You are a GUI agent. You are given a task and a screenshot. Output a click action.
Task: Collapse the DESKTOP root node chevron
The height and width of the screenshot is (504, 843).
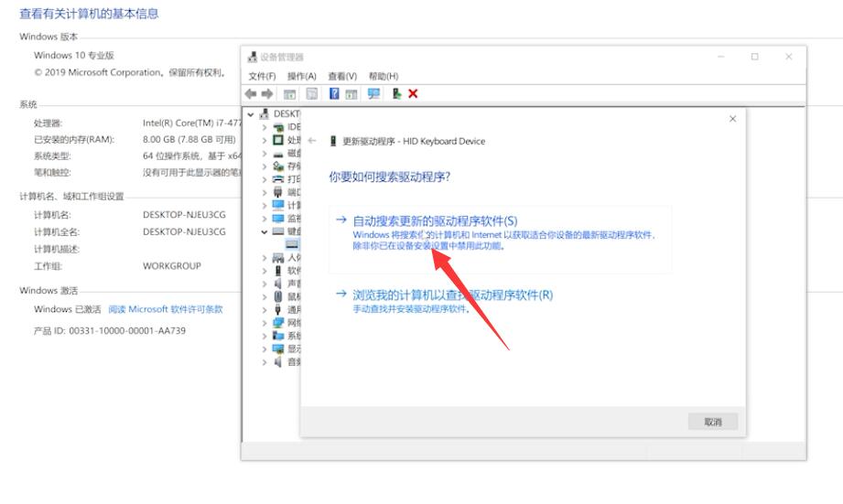[251, 114]
